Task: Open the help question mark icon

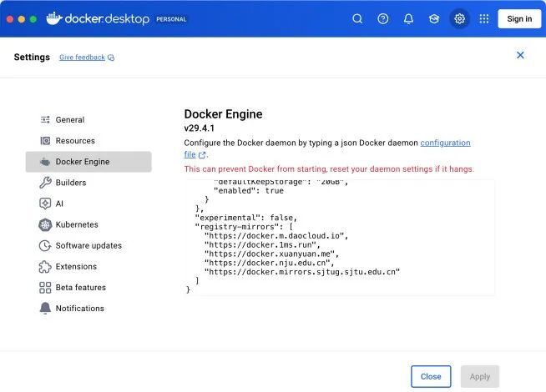Action: (x=382, y=19)
